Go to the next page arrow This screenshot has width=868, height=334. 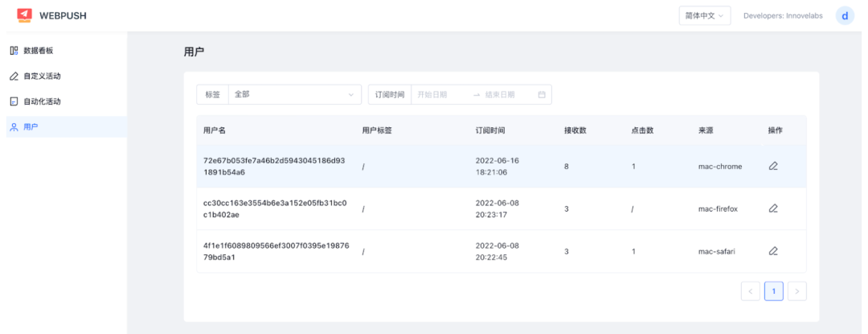click(x=796, y=291)
